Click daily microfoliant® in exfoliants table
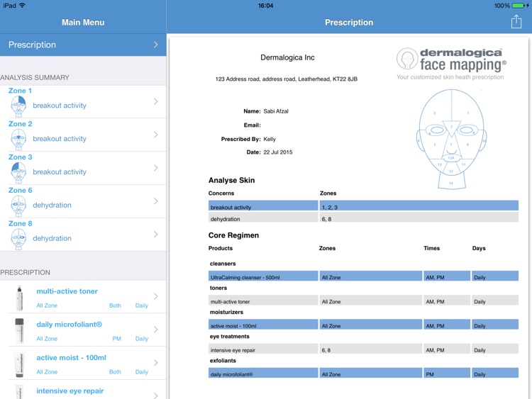The image size is (532, 399). coord(363,373)
